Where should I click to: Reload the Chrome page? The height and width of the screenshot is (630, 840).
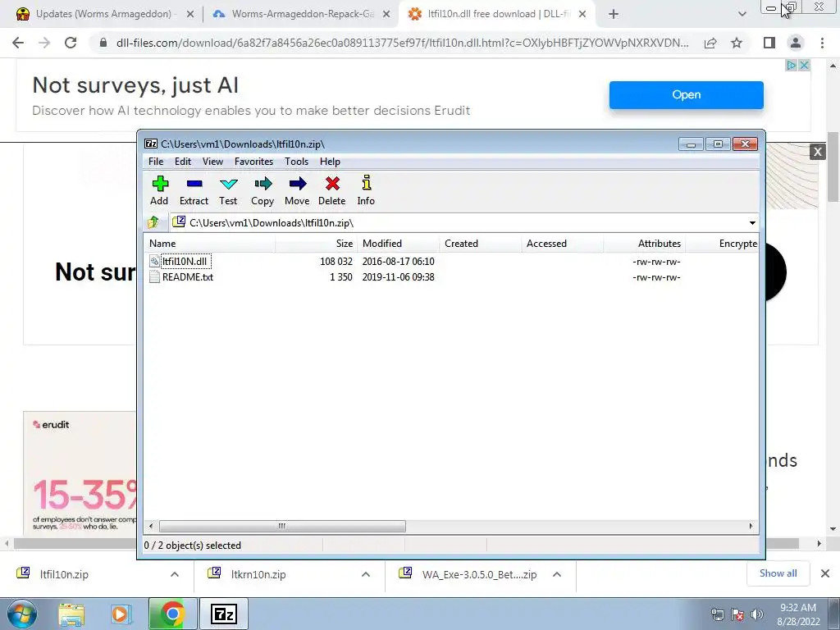click(x=71, y=43)
